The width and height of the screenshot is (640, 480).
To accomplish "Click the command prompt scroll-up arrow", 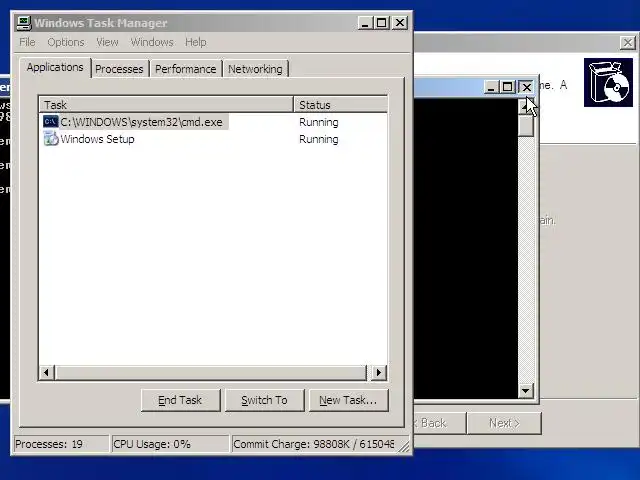I will click(526, 107).
